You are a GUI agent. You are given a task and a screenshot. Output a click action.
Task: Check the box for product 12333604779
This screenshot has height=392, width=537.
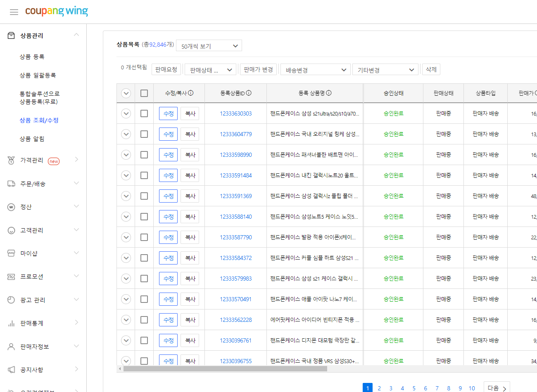pos(144,134)
